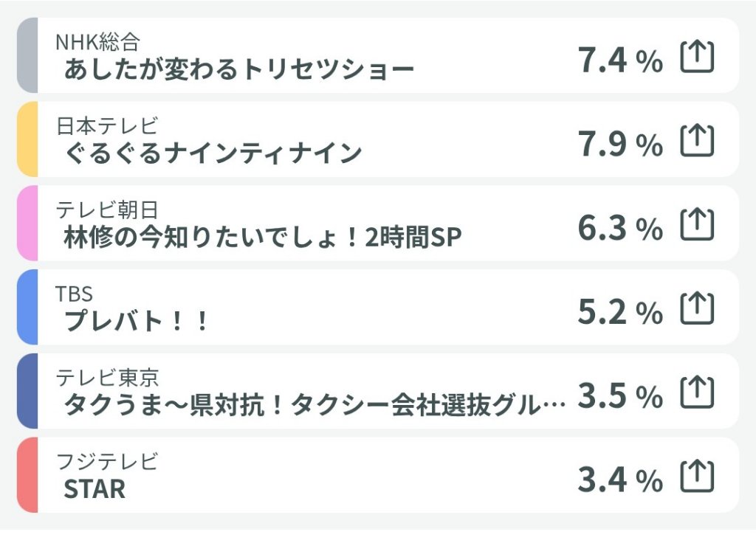756x540 pixels.
Task: Open ぐるぐるナインティナイン program title
Action: [x=213, y=153]
